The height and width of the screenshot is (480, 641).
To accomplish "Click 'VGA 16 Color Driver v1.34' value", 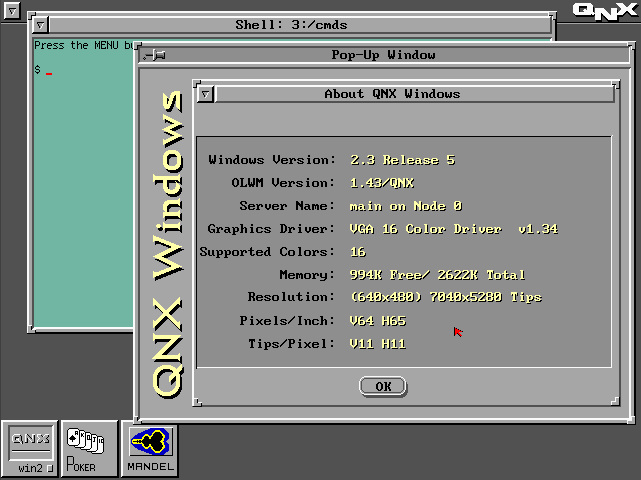I will [x=454, y=229].
